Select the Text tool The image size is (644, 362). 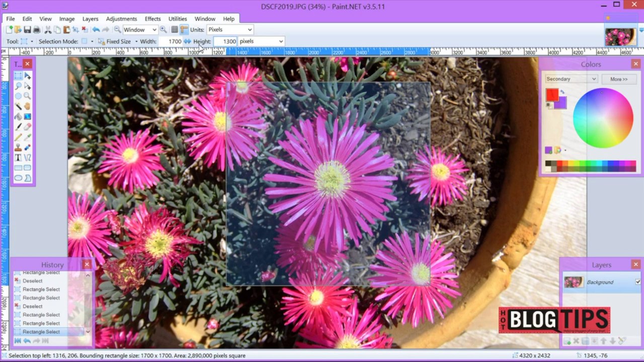point(18,158)
